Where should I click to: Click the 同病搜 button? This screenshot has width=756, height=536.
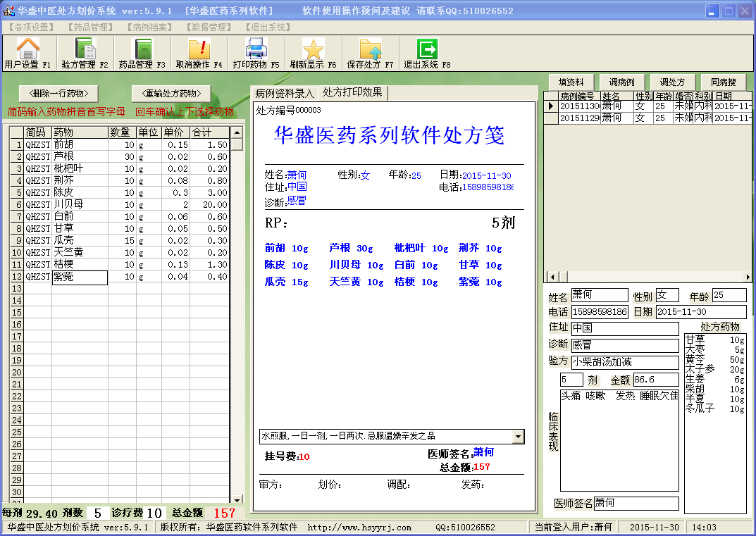coord(723,82)
